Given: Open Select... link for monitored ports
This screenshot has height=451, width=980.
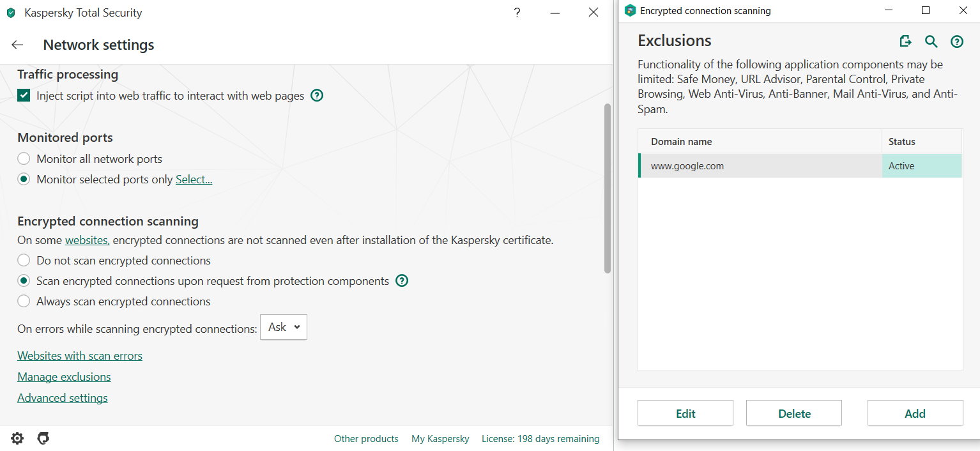Looking at the screenshot, I should pos(194,180).
